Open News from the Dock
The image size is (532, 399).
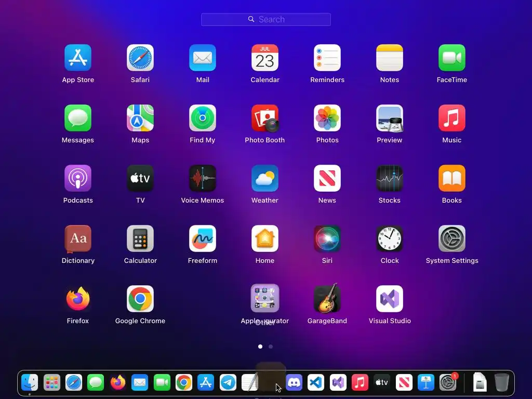(404, 383)
